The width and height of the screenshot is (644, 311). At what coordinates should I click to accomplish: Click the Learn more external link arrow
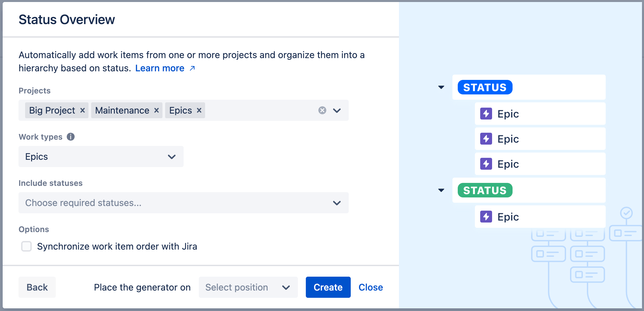pyautogui.click(x=192, y=68)
